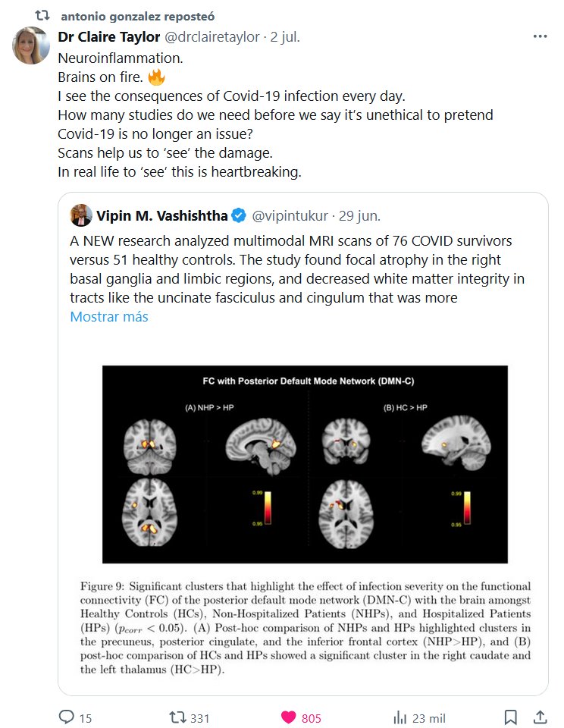The height and width of the screenshot is (728, 564).
Task: Open the three-dot more options menu
Action: click(x=540, y=36)
